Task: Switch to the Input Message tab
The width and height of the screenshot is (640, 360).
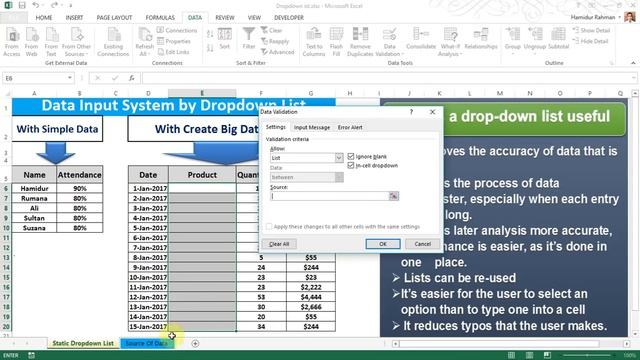Action: 312,127
